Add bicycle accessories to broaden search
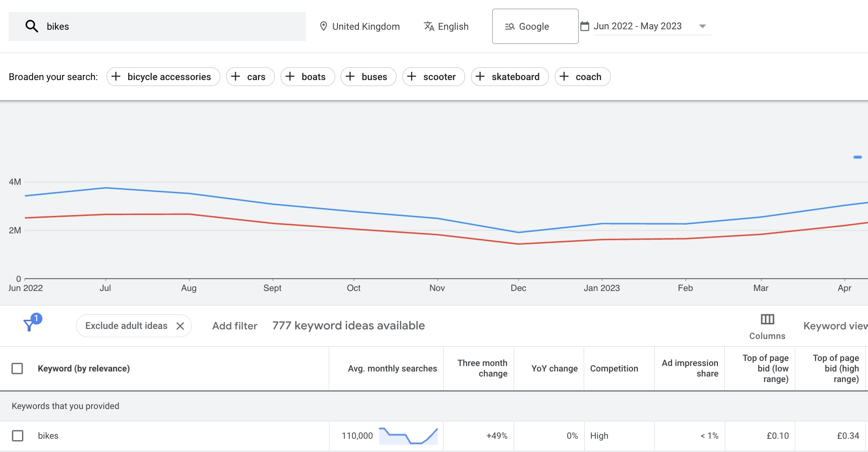 coord(163,76)
